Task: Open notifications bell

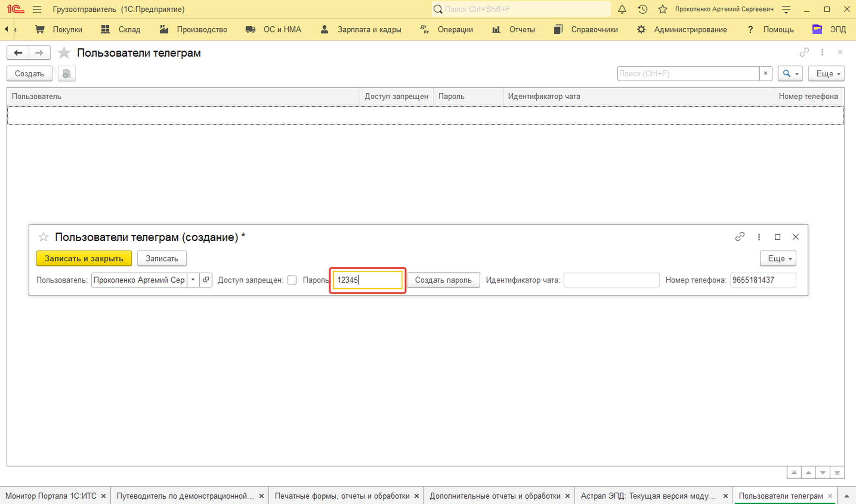Action: pos(622,9)
